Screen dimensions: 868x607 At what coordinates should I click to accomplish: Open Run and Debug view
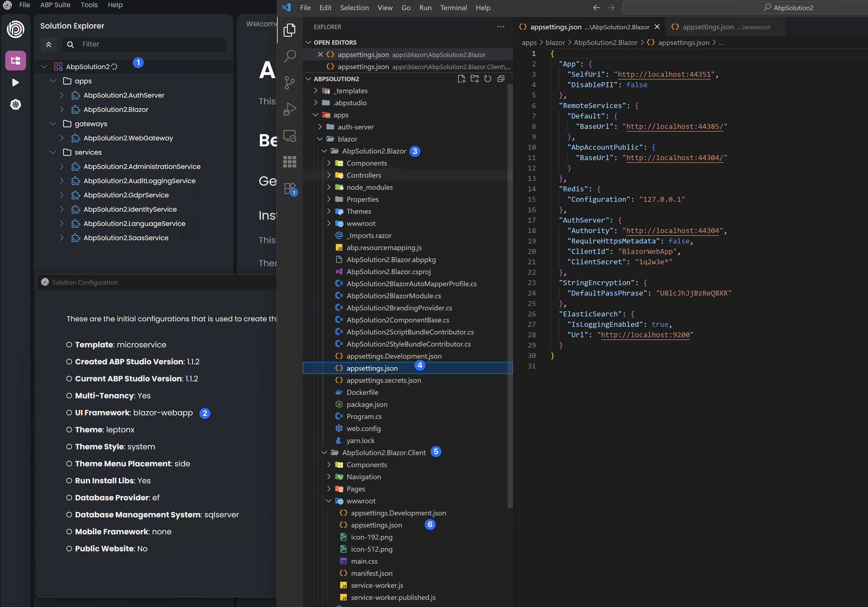point(290,109)
